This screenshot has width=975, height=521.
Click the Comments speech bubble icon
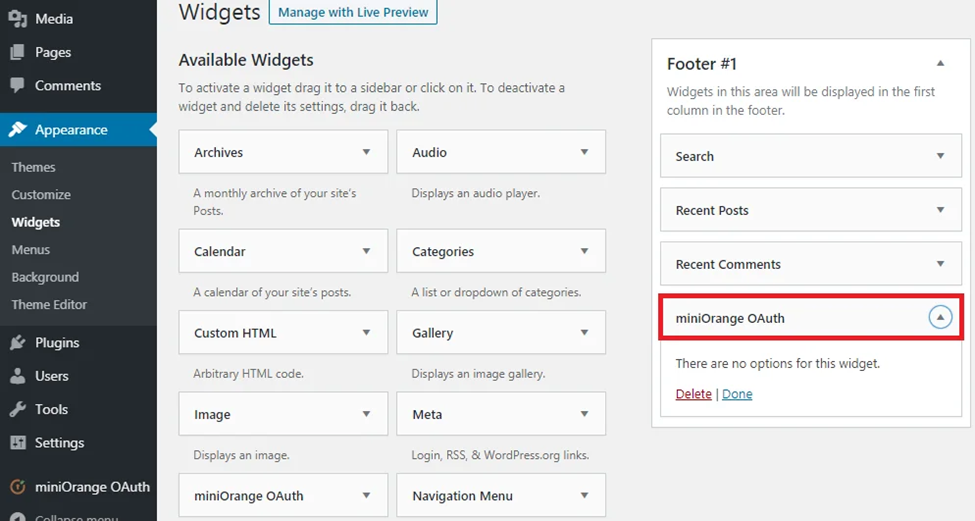click(18, 86)
